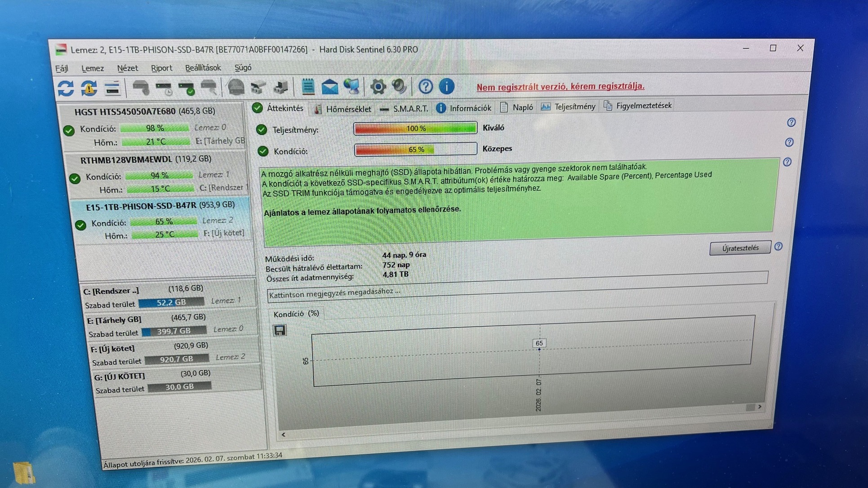Viewport: 868px width, 488px height.
Task: Click the save icon above condition graph
Action: (x=280, y=331)
